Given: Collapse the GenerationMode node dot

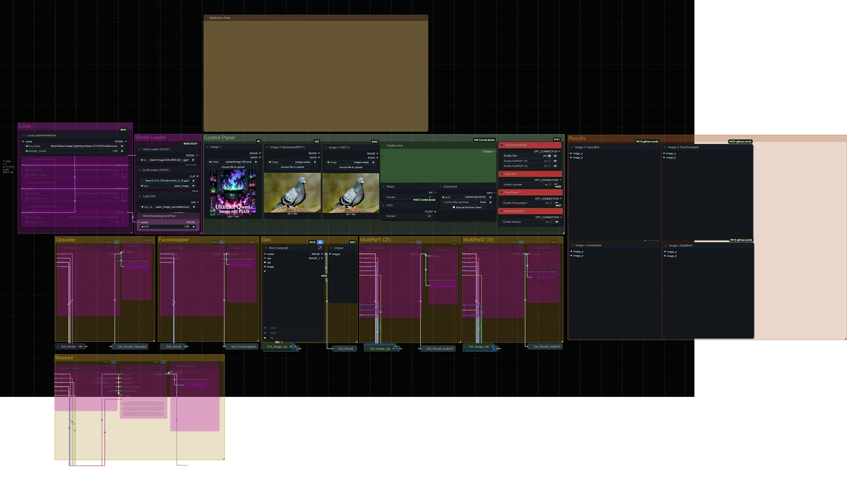Looking at the screenshot, I should tap(501, 145).
